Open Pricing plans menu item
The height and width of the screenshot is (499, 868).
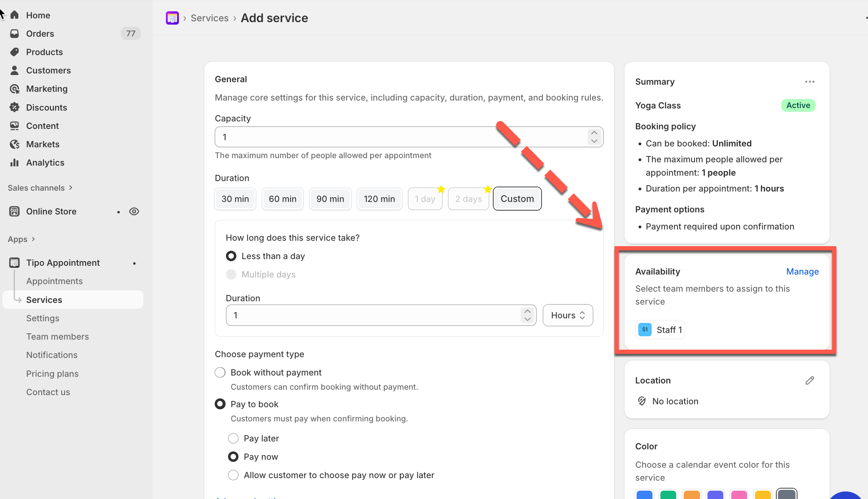point(53,374)
